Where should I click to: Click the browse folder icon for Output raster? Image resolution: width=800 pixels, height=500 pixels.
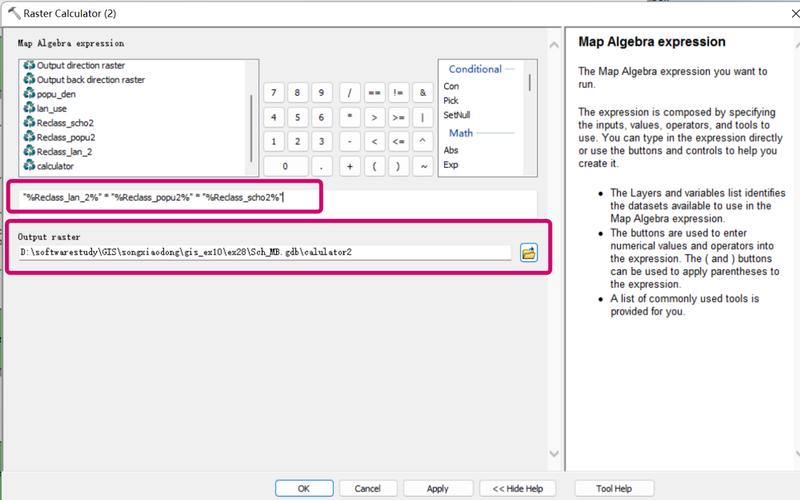(529, 253)
